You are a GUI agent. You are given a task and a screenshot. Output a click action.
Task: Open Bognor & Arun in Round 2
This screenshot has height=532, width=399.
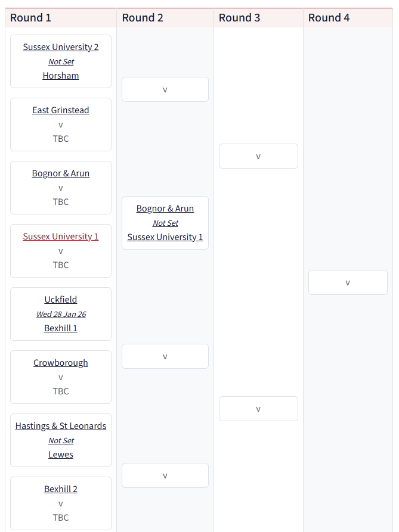coord(165,209)
